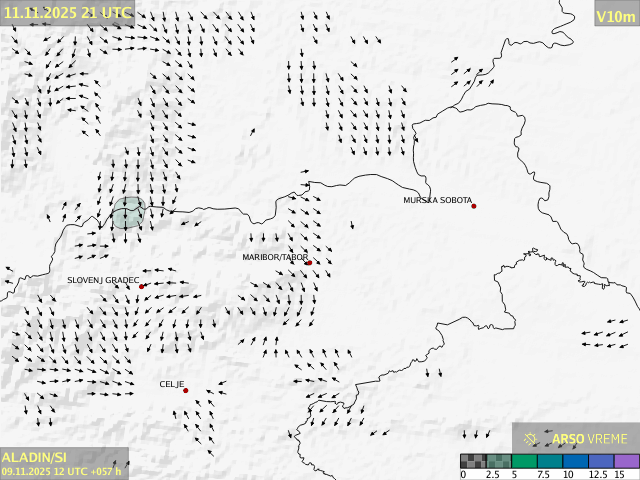
Task: Click the Slovenj Gradec red station dot
Action: tap(141, 286)
